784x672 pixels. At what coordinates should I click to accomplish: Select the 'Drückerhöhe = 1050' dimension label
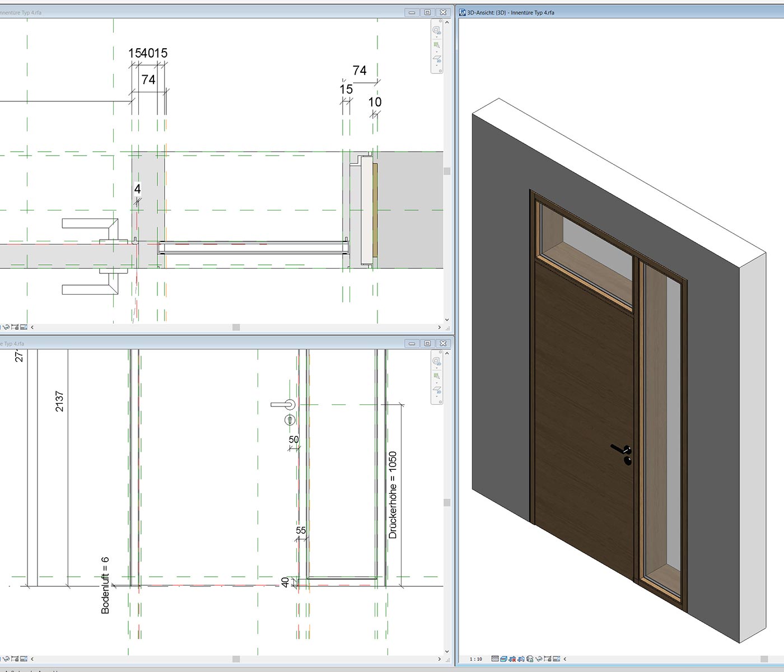pyautogui.click(x=393, y=495)
